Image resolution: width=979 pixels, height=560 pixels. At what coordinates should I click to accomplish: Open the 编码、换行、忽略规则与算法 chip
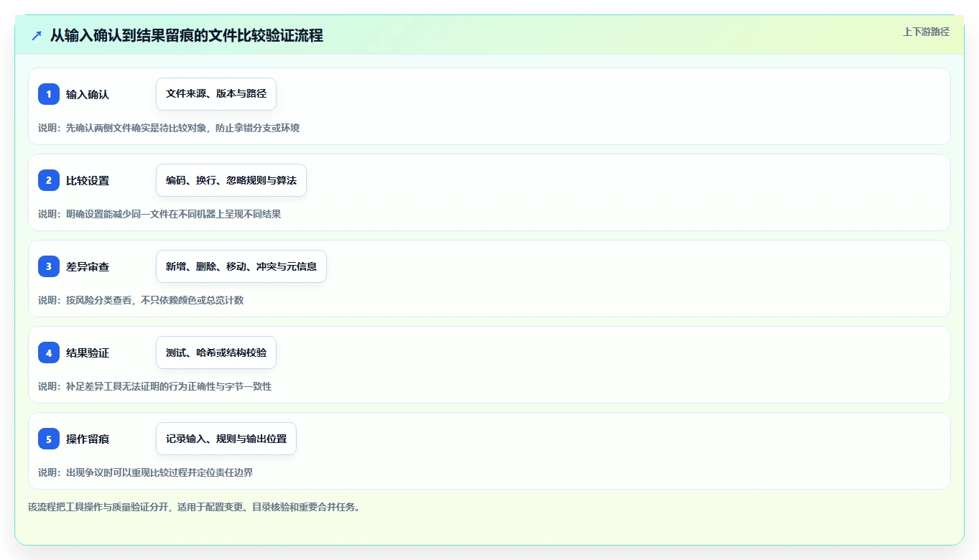231,180
